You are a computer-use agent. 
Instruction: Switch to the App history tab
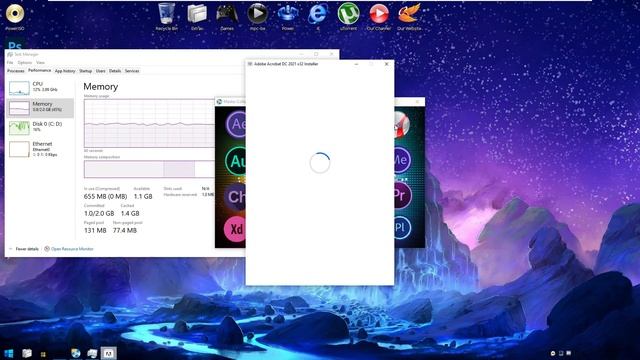[65, 71]
